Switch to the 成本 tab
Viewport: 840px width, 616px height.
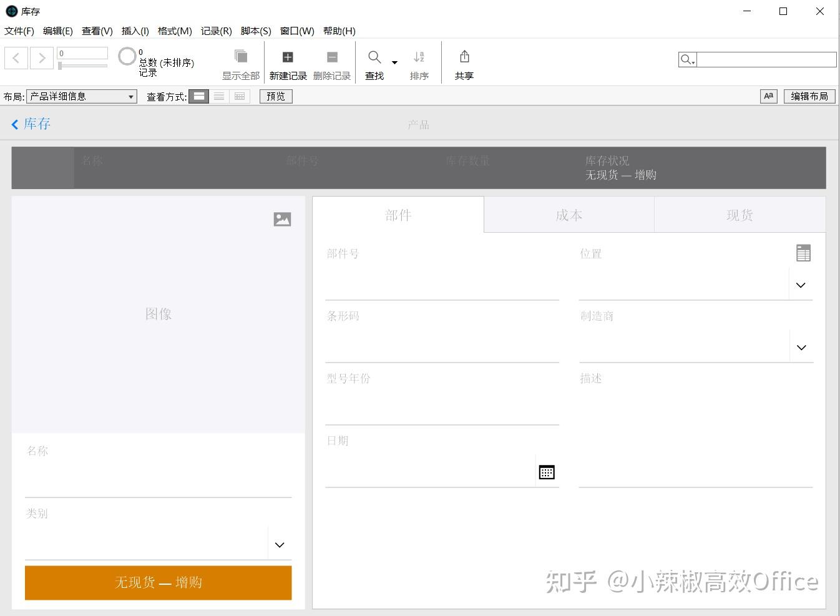[x=569, y=215]
